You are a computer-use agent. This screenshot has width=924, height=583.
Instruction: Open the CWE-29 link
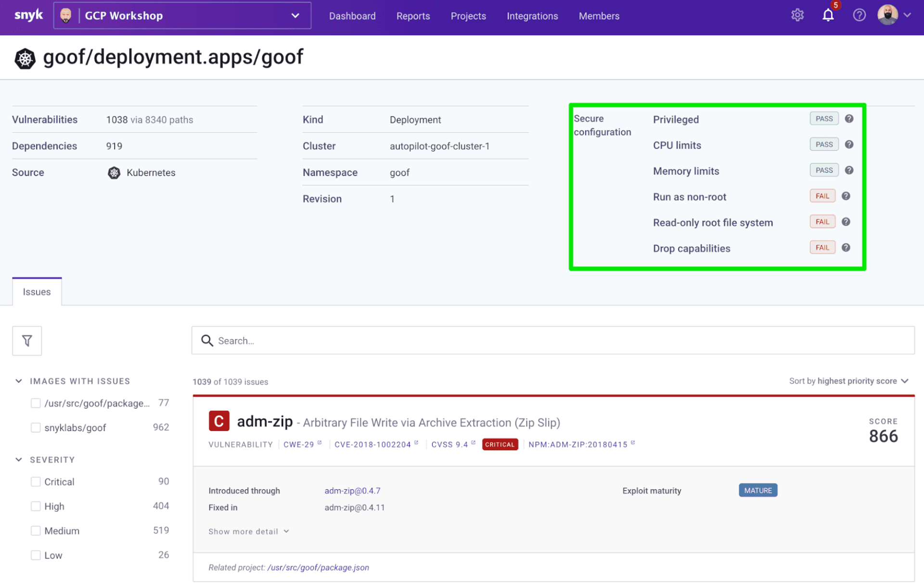pyautogui.click(x=298, y=444)
